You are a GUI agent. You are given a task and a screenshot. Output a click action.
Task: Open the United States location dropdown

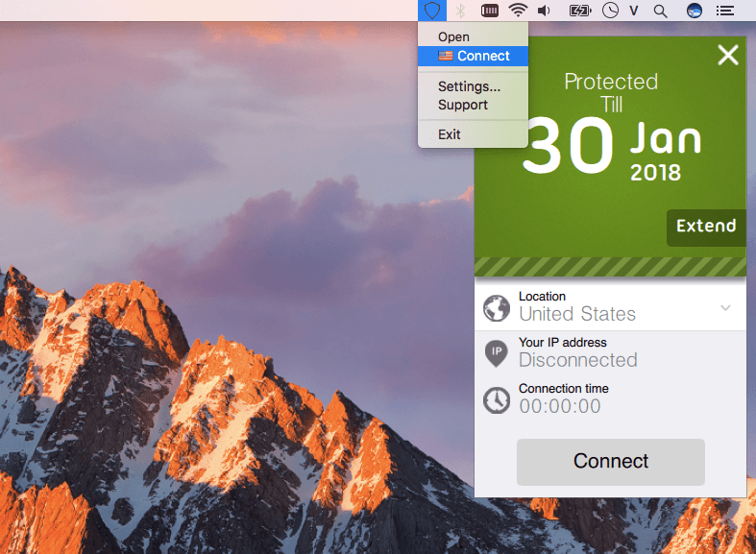point(610,307)
